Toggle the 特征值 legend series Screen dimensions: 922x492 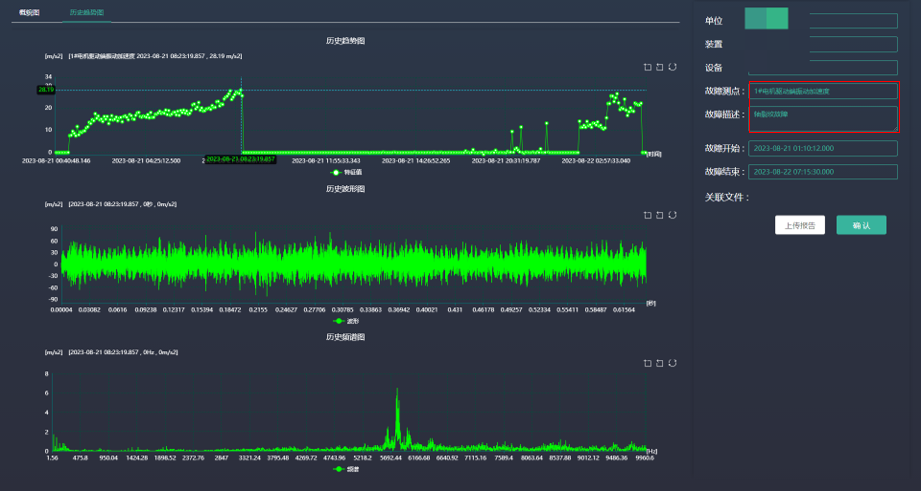(x=346, y=173)
